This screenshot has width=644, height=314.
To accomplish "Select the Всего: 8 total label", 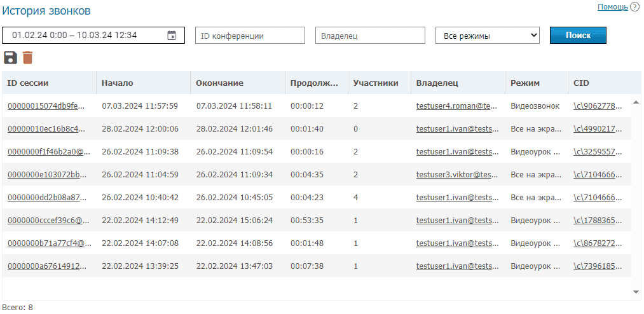I will point(17,307).
